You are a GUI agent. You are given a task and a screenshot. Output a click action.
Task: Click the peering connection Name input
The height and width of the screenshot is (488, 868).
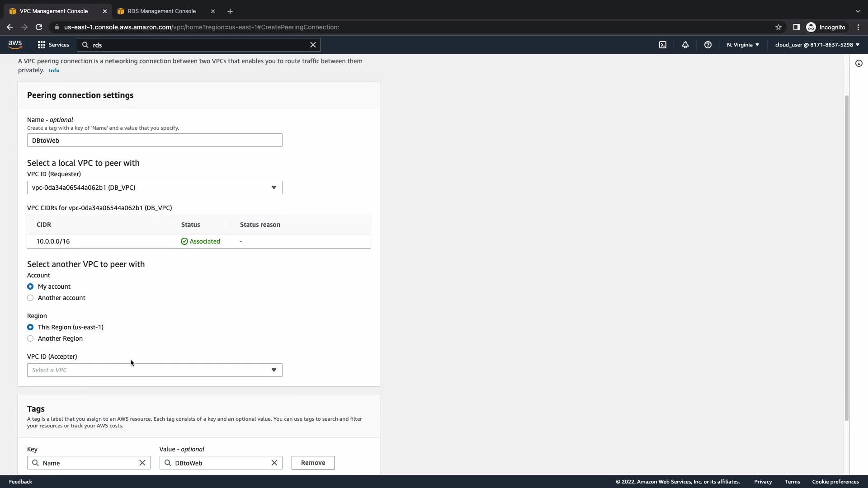155,141
